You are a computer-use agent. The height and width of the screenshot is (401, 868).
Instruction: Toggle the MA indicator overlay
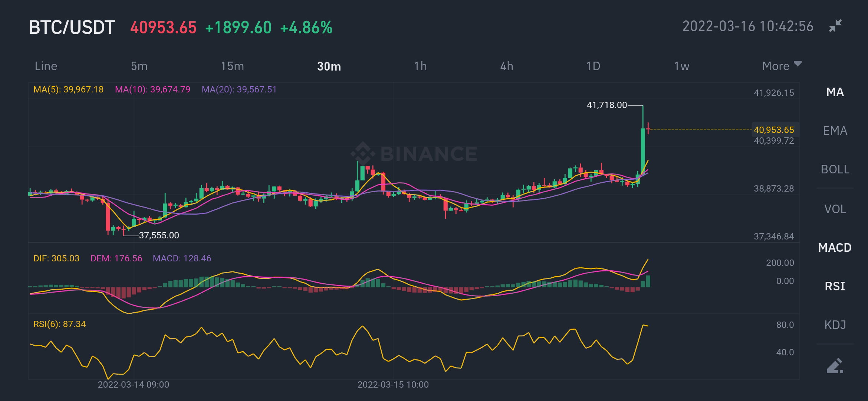point(835,92)
